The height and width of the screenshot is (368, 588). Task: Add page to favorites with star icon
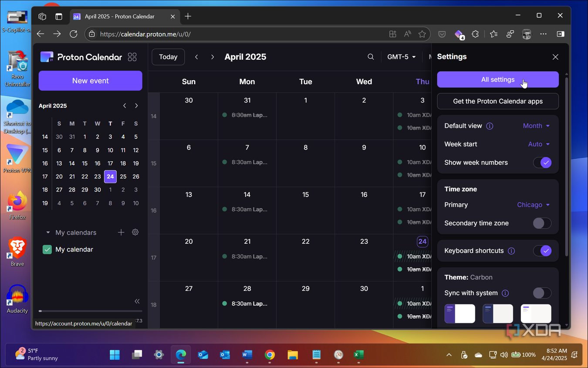tap(422, 34)
